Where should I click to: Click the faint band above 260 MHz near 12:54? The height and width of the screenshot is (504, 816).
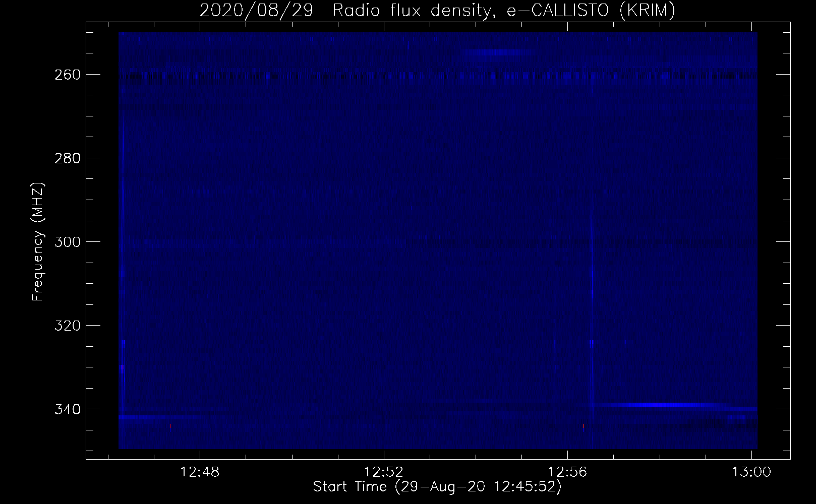tap(497, 52)
